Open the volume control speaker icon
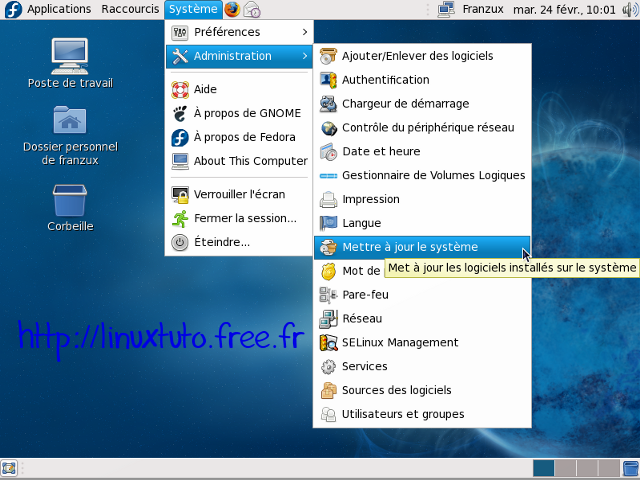Screen dimensions: 640x480 pyautogui.click(x=631, y=9)
